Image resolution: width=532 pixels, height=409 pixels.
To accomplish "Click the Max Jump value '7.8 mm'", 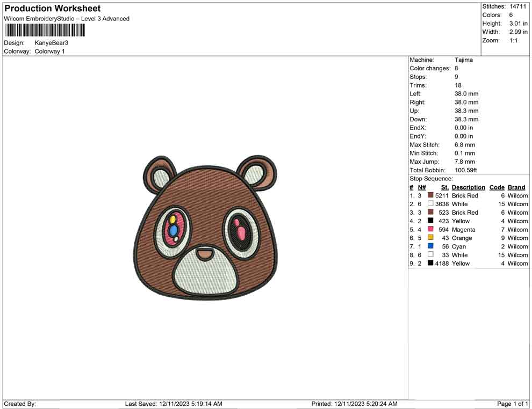I will [465, 162].
